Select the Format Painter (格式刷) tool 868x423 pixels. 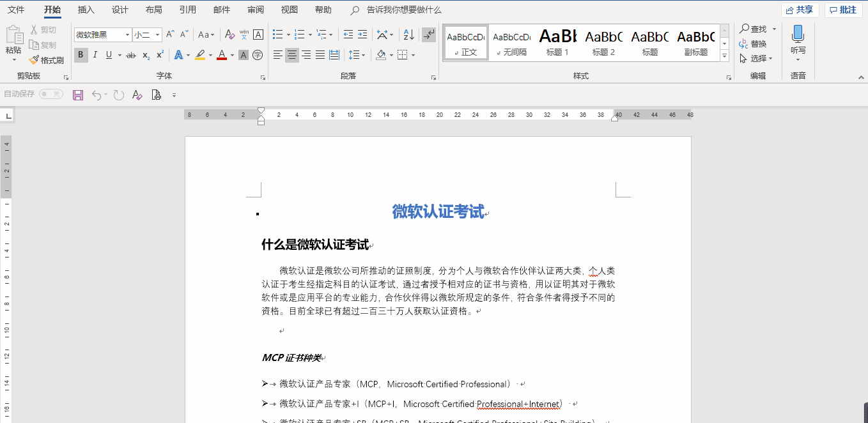click(46, 60)
